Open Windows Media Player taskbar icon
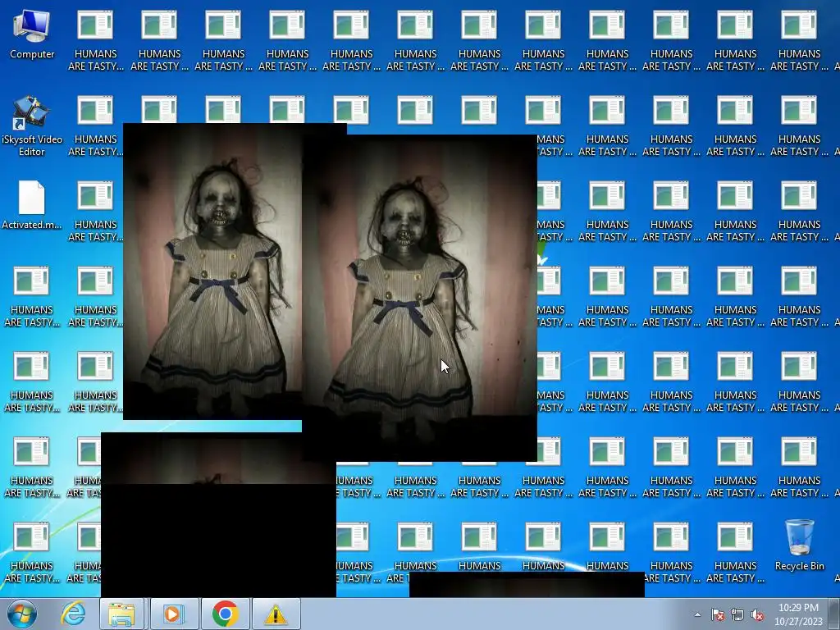 coord(174,614)
